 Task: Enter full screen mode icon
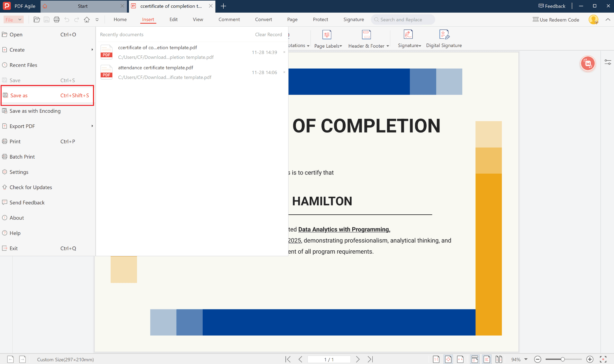coord(603,359)
